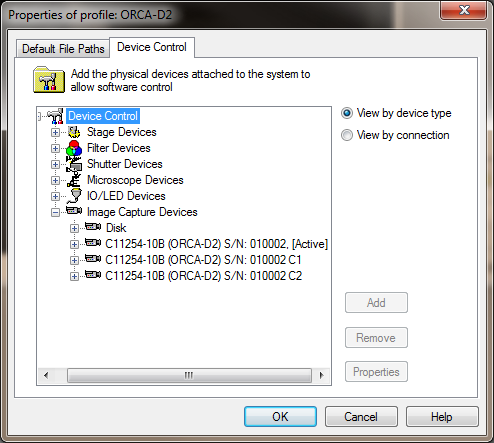Click the tree scrollbar right arrow

(321, 375)
